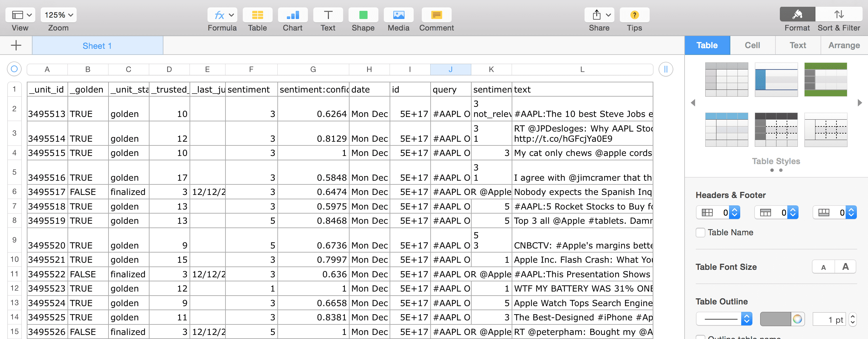Add a new table with the Table icon
868x339 pixels.
[257, 15]
